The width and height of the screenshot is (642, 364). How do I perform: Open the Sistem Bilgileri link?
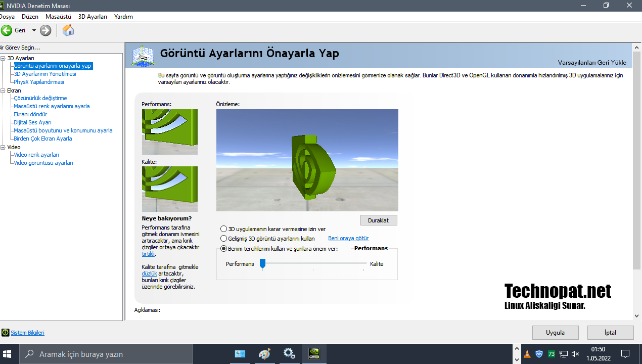pos(28,333)
